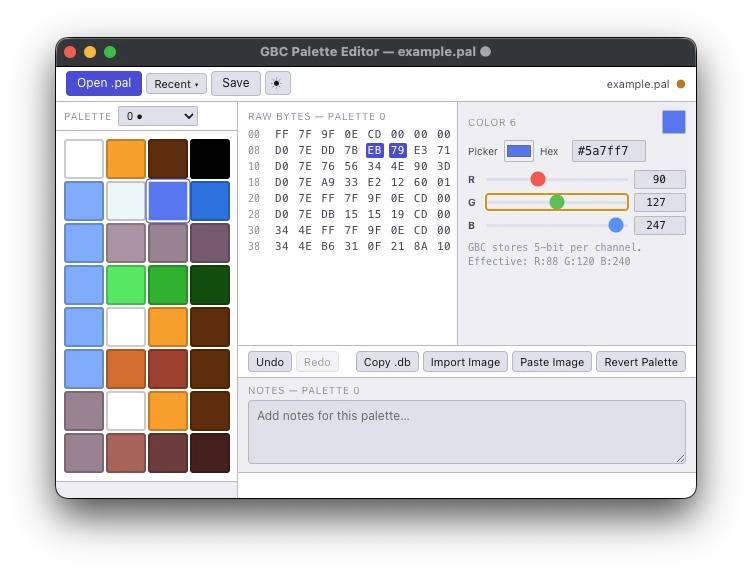Click byte 3D in row 10

444,166
